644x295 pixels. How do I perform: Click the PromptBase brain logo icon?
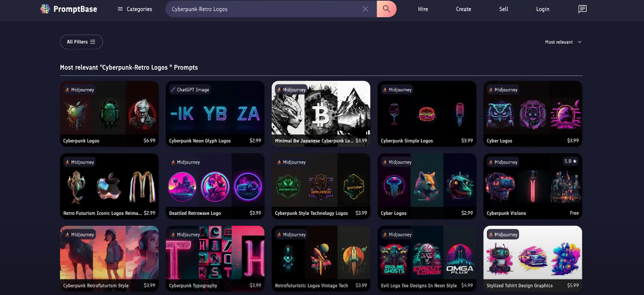point(45,9)
